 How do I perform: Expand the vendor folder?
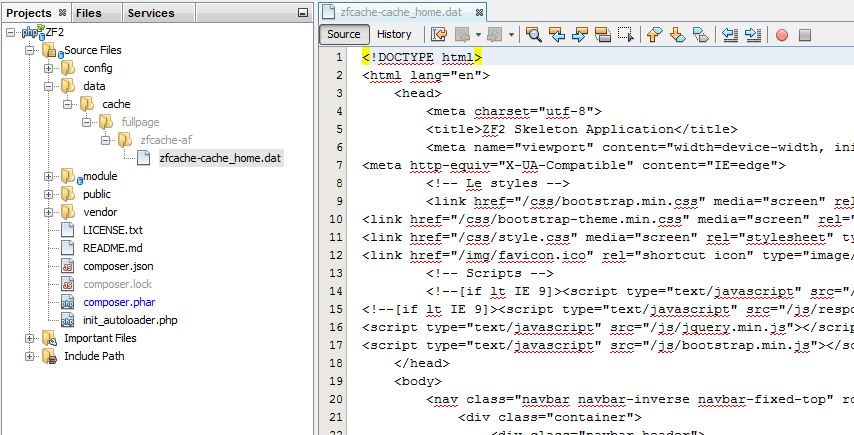[x=48, y=212]
